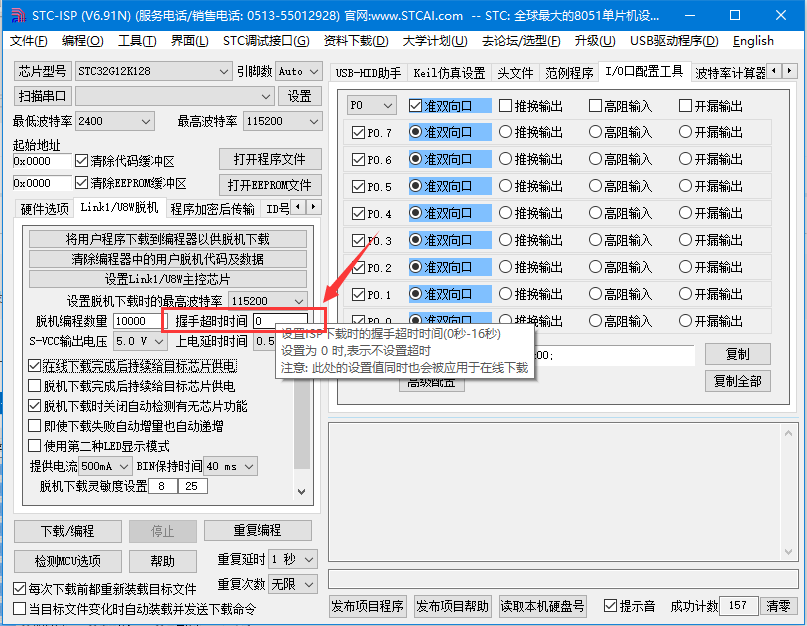Open the 升级(U) menu

595,41
